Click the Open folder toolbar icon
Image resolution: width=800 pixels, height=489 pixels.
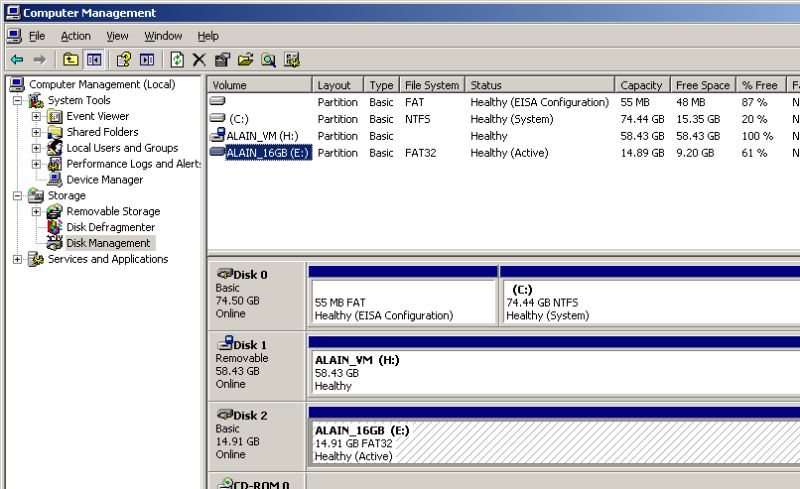245,60
